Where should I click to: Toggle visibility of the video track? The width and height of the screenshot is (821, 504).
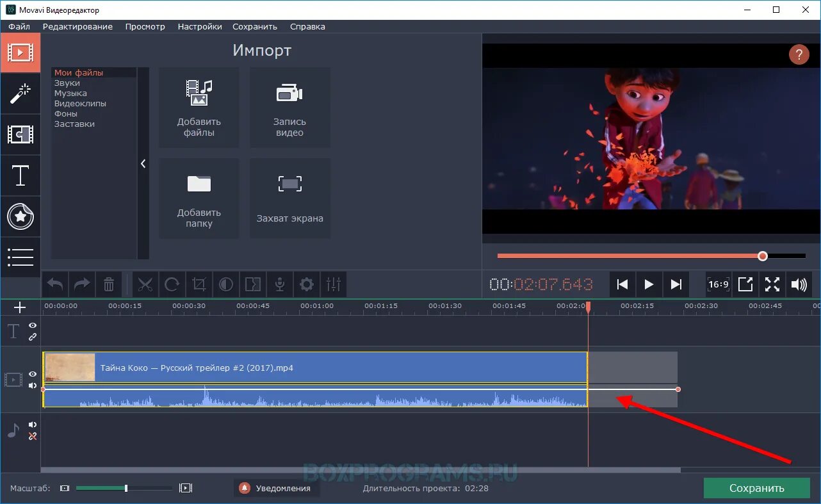pyautogui.click(x=33, y=374)
